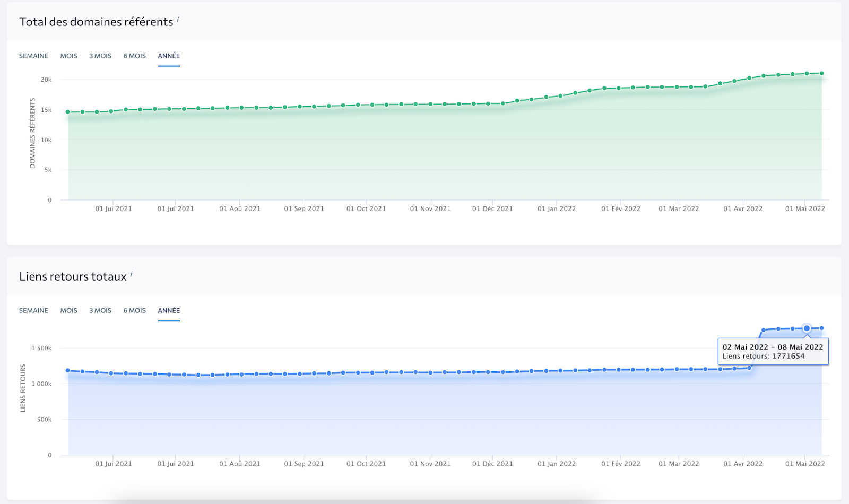Click the LIENS RETOURS axis title
849x504 pixels.
pyautogui.click(x=23, y=388)
